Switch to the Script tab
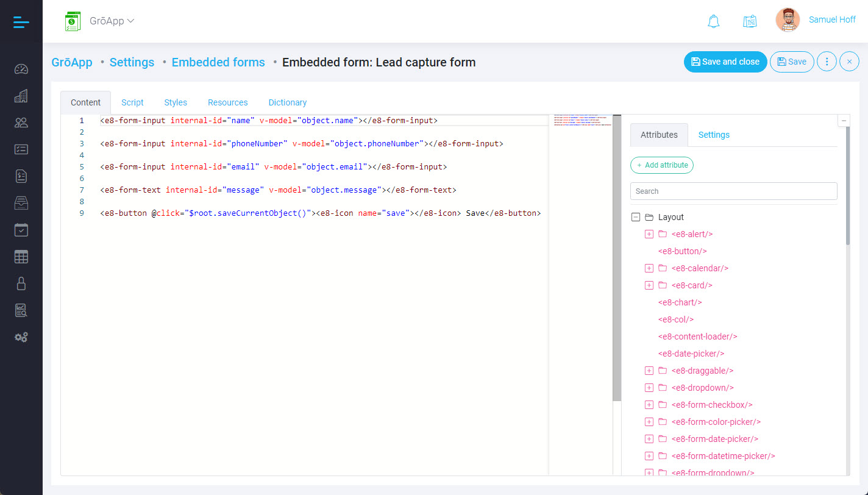This screenshot has height=495, width=868. (132, 102)
